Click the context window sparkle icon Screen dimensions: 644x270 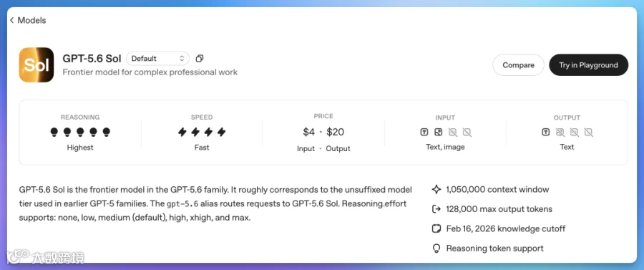point(436,190)
